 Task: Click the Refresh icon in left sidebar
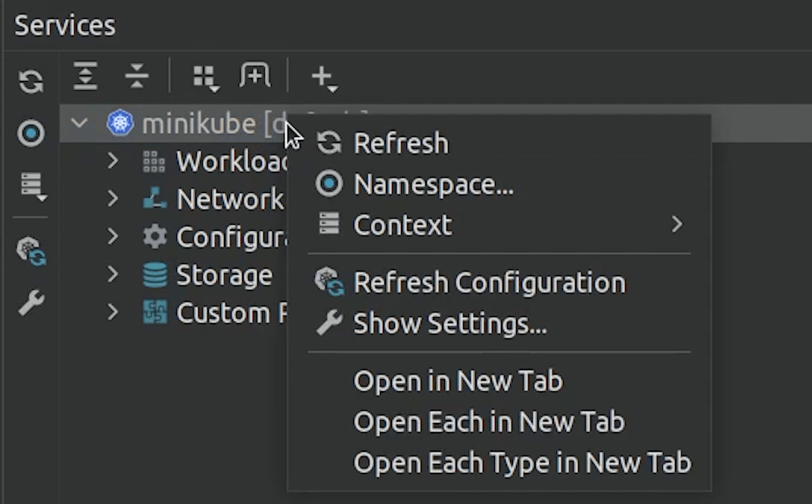[x=31, y=81]
